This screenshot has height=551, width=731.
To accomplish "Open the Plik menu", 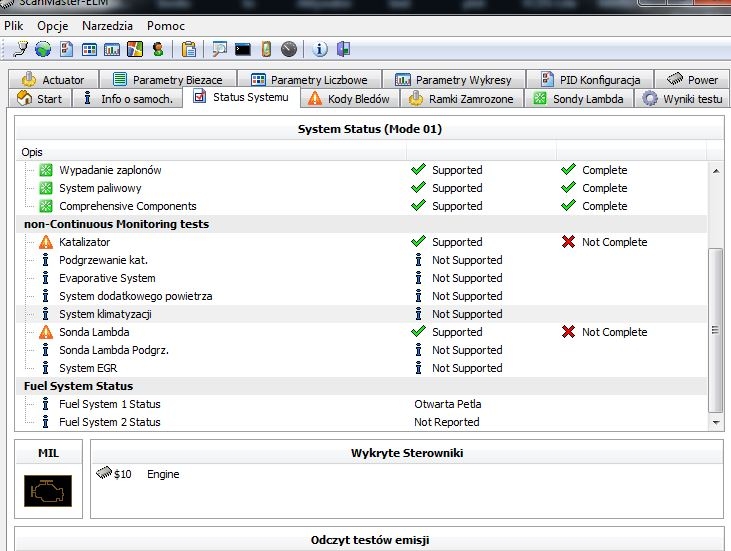I will [14, 26].
